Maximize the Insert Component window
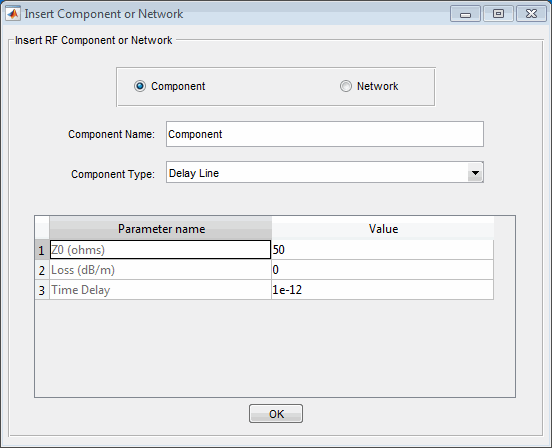This screenshot has width=552, height=448. [498, 14]
